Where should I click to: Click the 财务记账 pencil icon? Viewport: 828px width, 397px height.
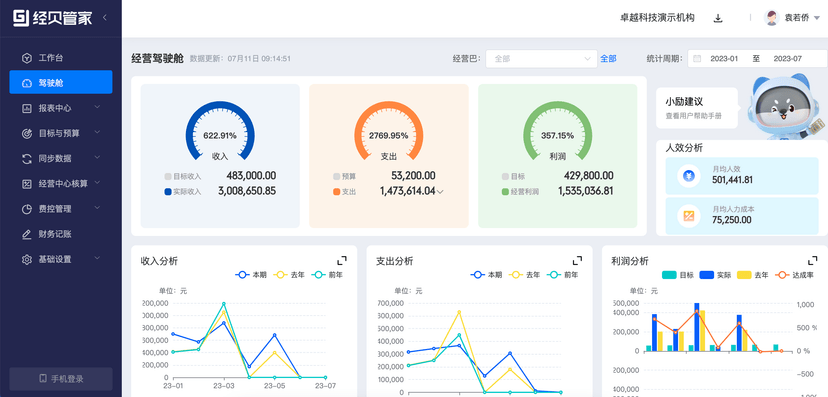click(x=26, y=234)
